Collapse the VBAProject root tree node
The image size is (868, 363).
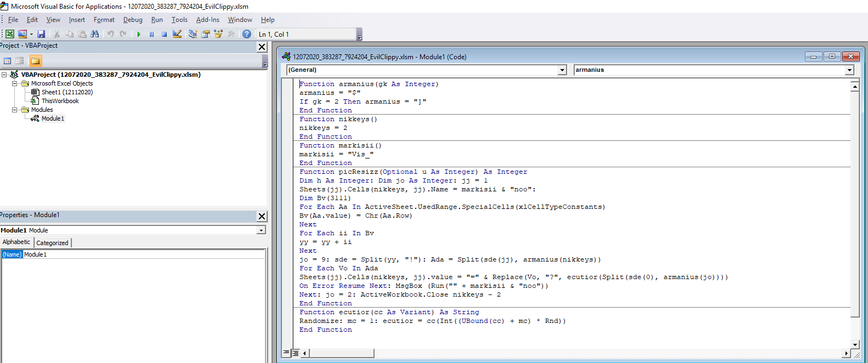[4, 75]
